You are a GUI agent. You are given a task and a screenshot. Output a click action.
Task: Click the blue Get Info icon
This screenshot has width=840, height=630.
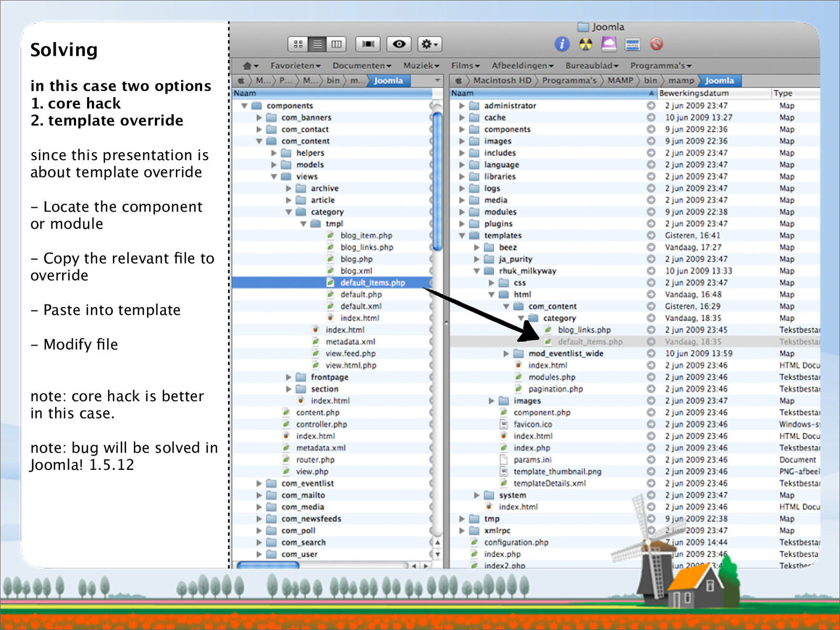[562, 44]
